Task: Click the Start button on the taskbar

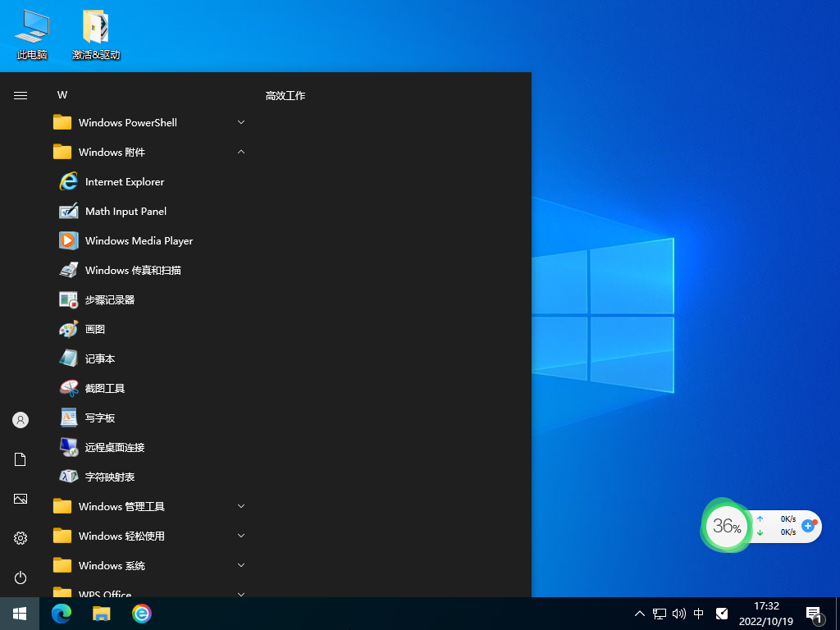Action: coord(20,614)
